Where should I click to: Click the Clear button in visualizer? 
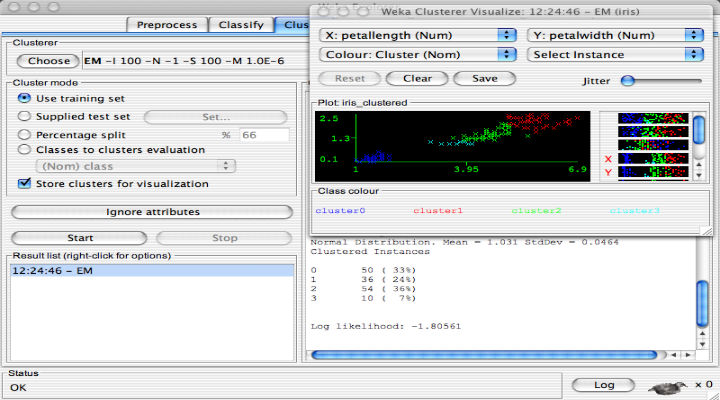click(x=417, y=79)
